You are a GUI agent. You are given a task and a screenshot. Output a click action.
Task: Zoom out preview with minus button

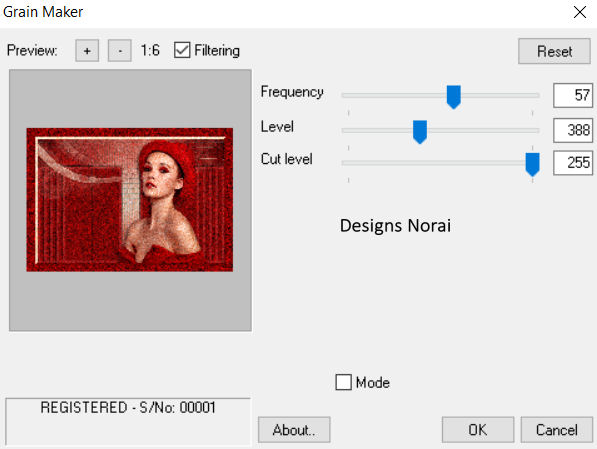pos(120,51)
